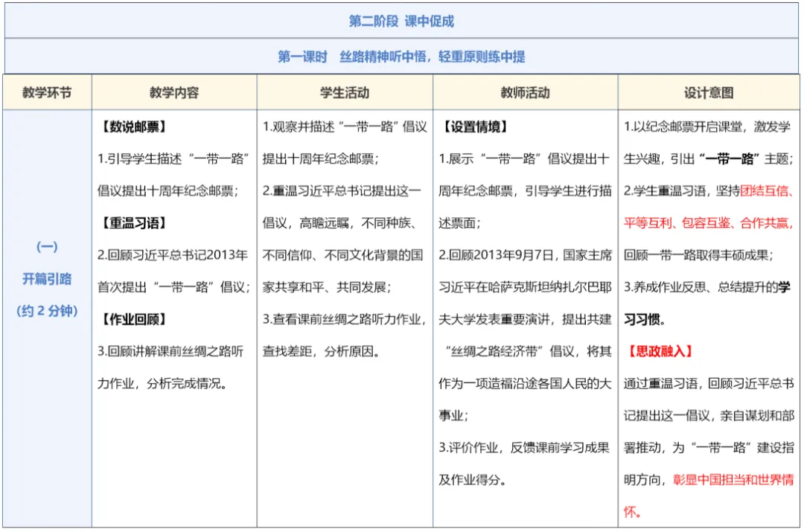Image resolution: width=804 pixels, height=532 pixels.
Task: Click the line '述票面；' in 教师活动
Action: pyautogui.click(x=459, y=223)
